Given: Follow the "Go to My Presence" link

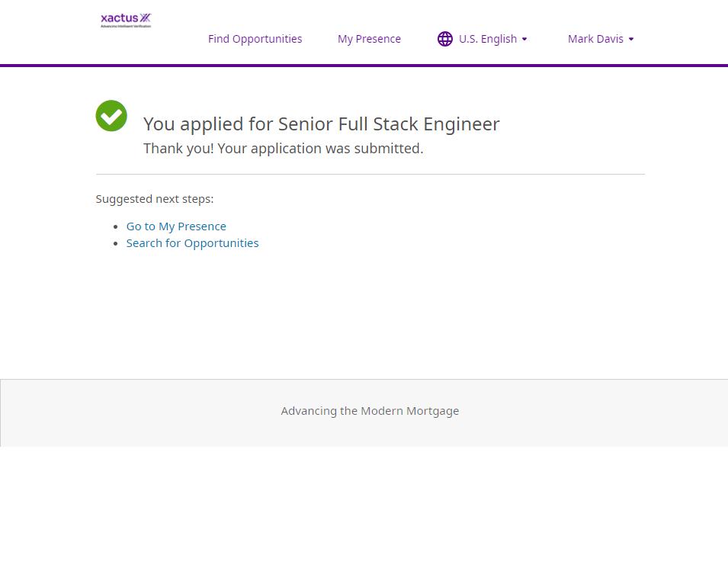Looking at the screenshot, I should point(176,226).
